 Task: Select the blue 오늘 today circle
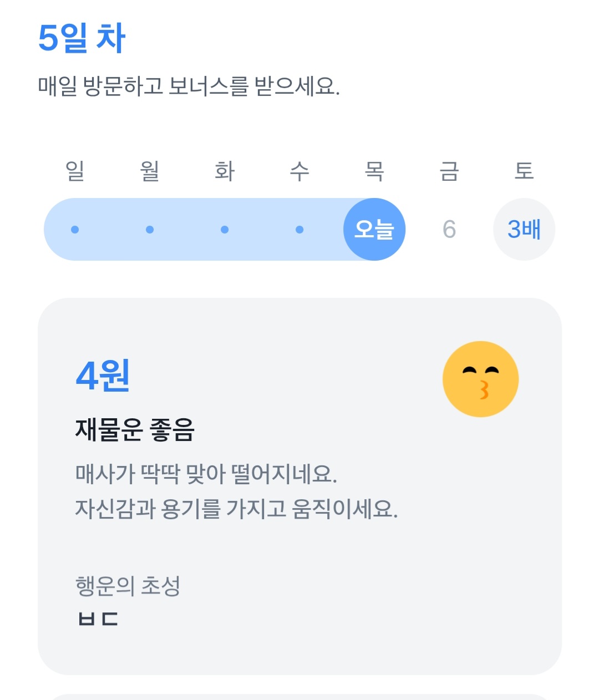point(374,229)
